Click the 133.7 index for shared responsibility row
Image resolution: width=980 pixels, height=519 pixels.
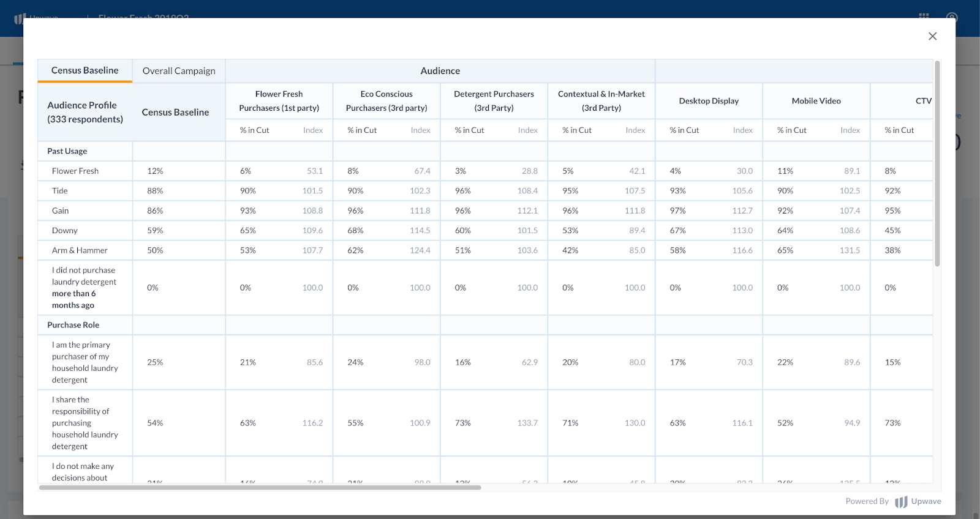tap(527, 423)
